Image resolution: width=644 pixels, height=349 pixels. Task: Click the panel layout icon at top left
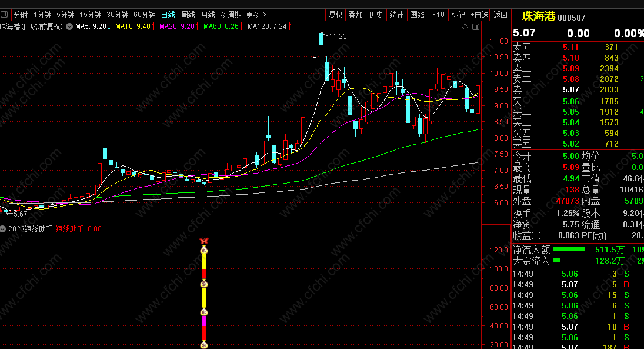tap(4, 15)
